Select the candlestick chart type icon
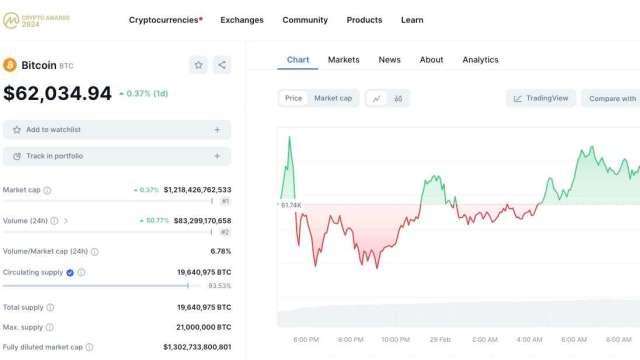The width and height of the screenshot is (640, 360). pyautogui.click(x=398, y=98)
